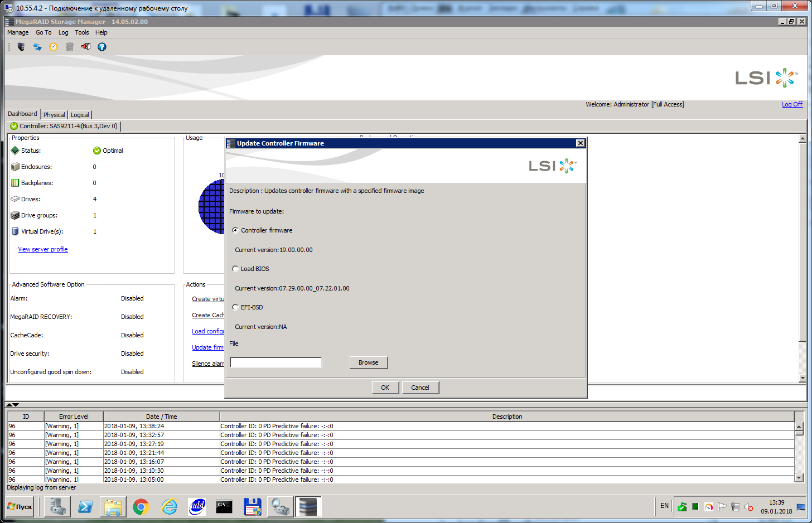Click the firmware file path input field
812x523 pixels.
(276, 362)
